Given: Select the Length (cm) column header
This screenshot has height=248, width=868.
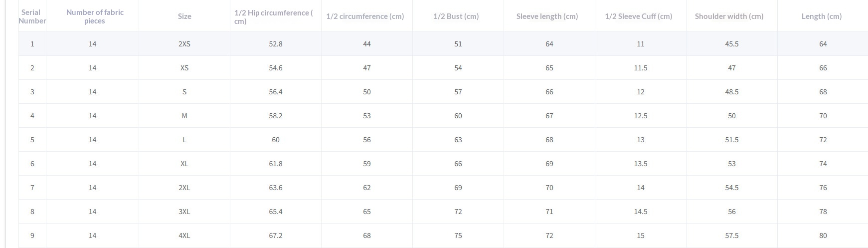Looking at the screenshot, I should click(x=822, y=16).
